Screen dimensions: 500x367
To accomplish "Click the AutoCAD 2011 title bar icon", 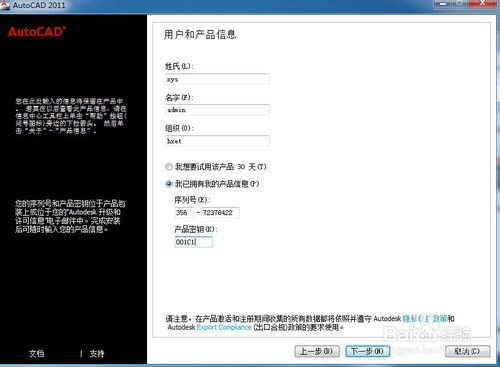I will point(5,5).
